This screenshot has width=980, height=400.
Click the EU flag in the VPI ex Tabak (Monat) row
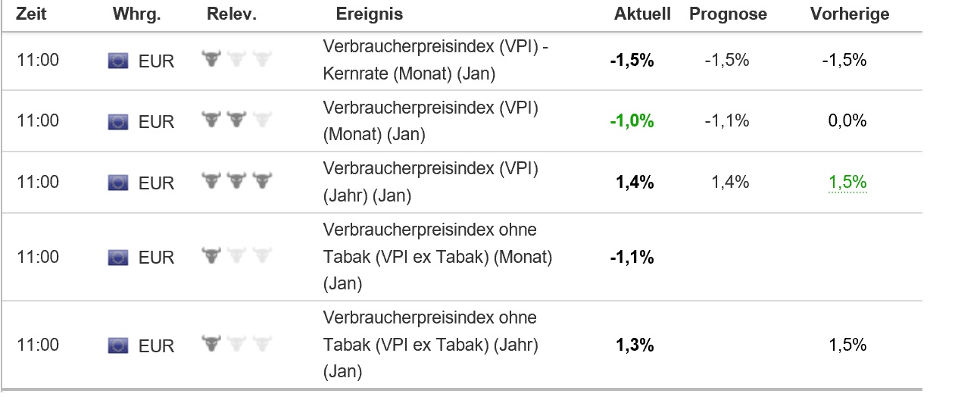pos(118,258)
